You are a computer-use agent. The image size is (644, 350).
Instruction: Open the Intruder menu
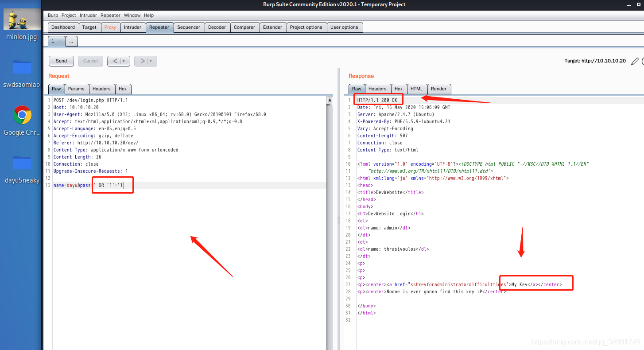click(x=88, y=15)
